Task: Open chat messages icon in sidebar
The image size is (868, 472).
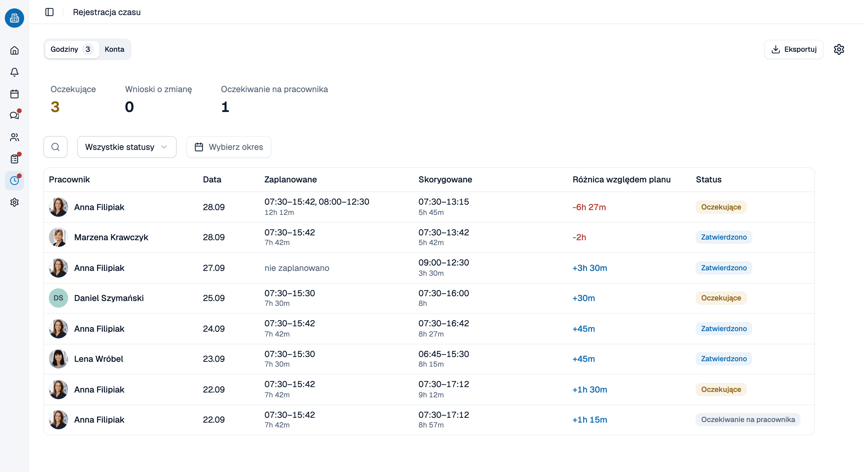Action: click(x=14, y=116)
